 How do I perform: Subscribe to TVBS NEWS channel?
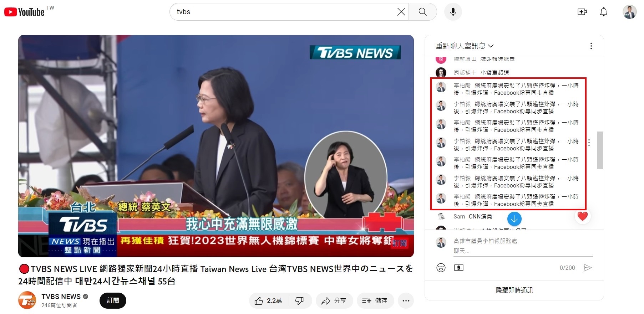(x=113, y=301)
